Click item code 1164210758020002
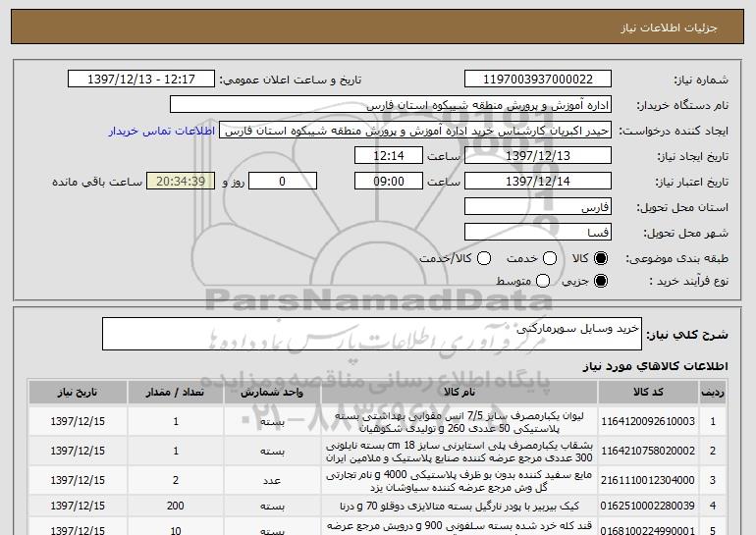The width and height of the screenshot is (756, 535). pos(648,451)
